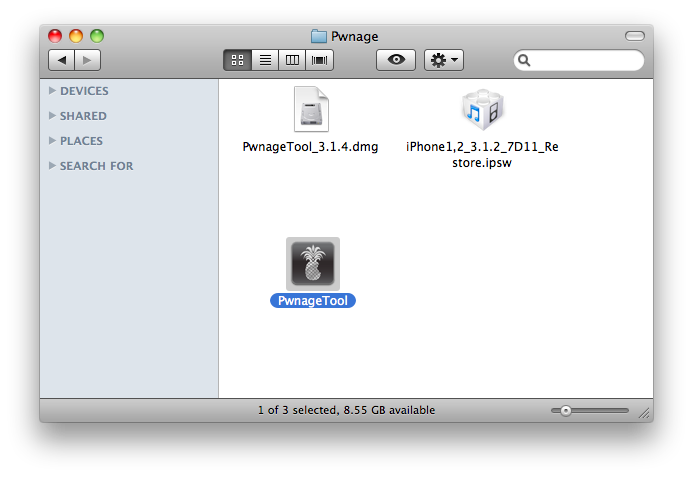The width and height of the screenshot is (693, 477).
Task: Expand the SHARED sidebar section
Action: (52, 116)
